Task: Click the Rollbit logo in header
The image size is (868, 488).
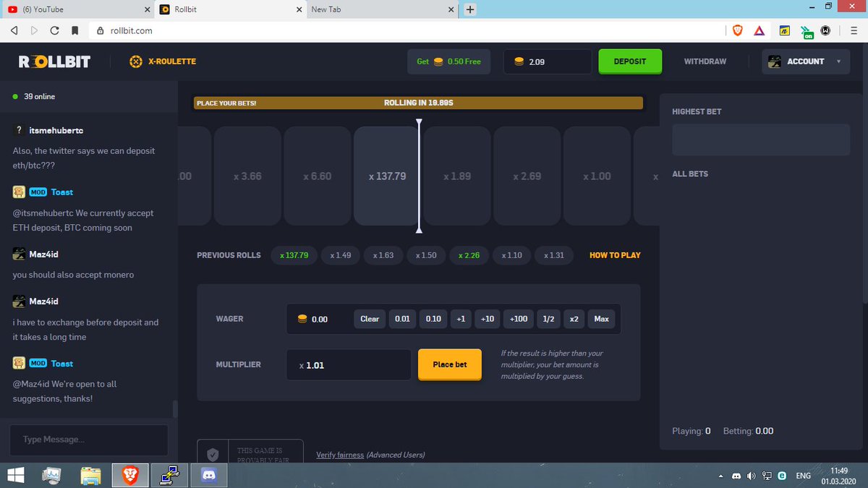Action: click(54, 61)
